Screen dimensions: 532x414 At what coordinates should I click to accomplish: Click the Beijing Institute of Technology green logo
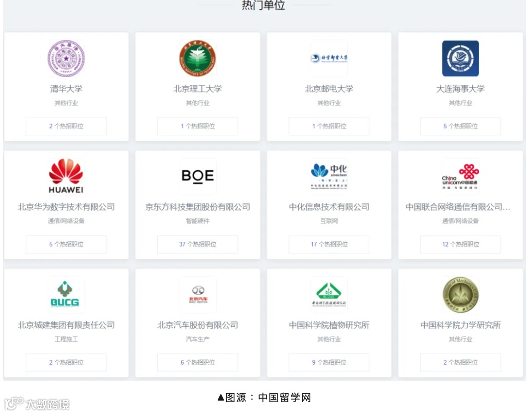pyautogui.click(x=197, y=58)
